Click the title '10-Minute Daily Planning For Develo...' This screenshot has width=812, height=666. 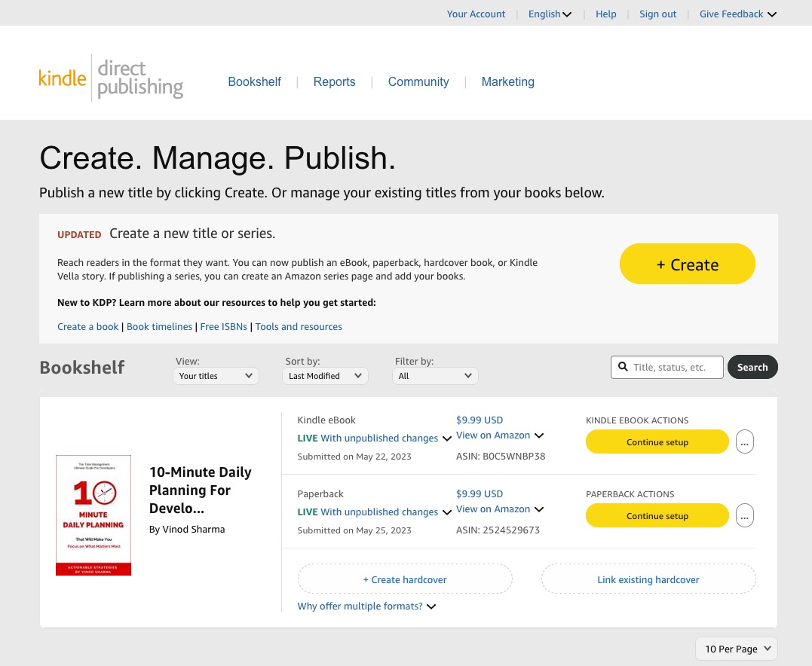[x=201, y=490]
